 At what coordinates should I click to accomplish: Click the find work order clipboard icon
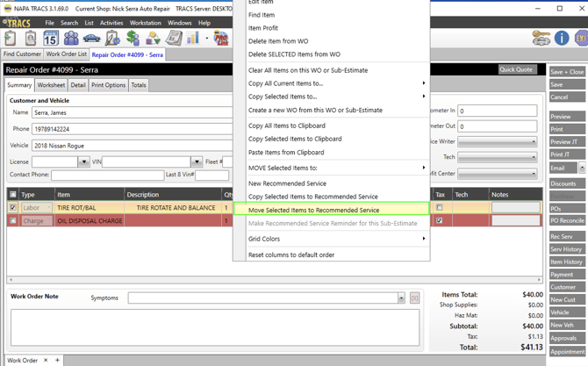coord(31,39)
